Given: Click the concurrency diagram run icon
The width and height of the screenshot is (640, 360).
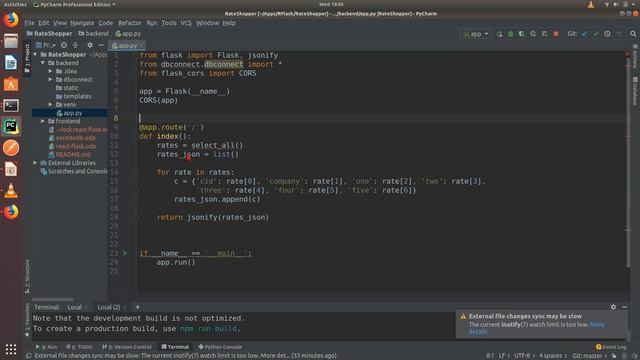Looking at the screenshot, I should (544, 34).
